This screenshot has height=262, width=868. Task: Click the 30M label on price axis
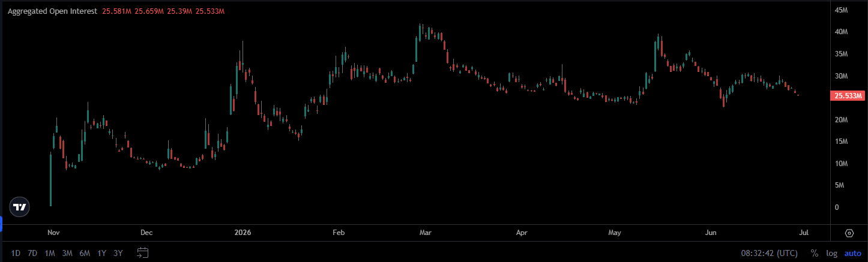click(841, 76)
